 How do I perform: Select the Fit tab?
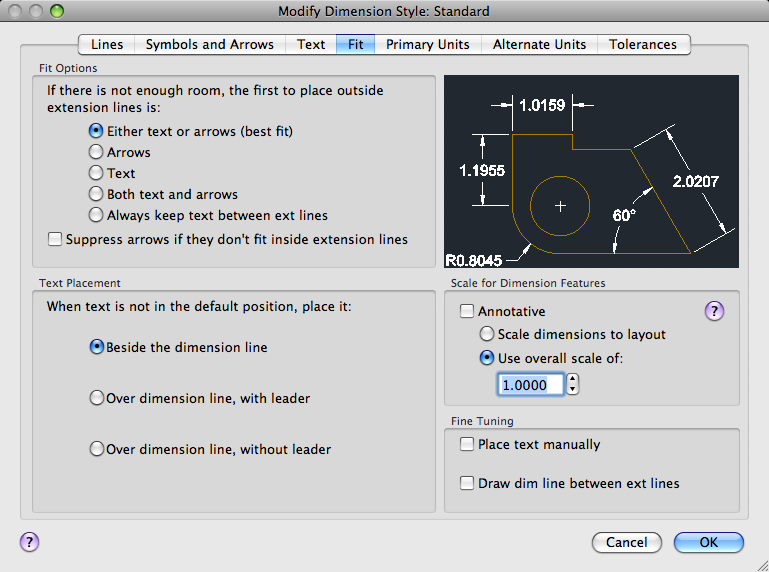(x=356, y=44)
